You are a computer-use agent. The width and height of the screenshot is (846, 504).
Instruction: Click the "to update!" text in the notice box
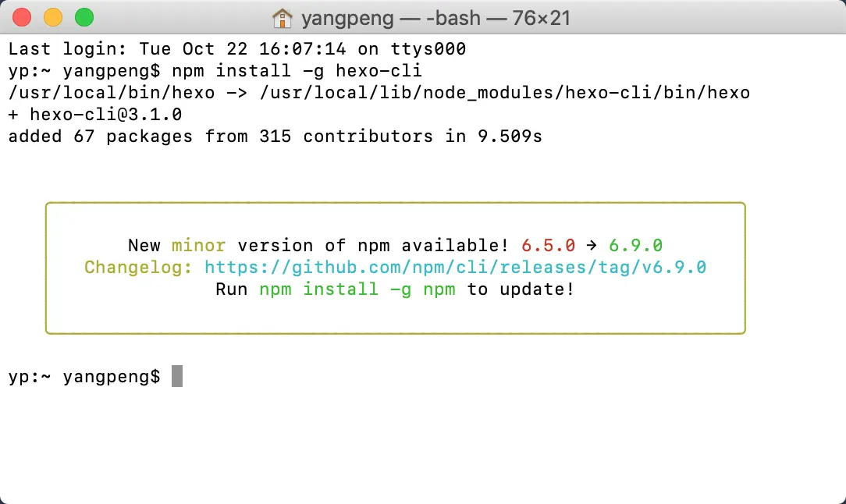(521, 289)
